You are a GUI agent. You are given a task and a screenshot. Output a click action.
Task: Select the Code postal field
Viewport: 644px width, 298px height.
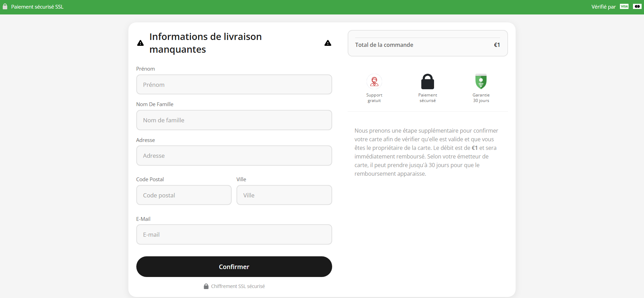(x=184, y=195)
